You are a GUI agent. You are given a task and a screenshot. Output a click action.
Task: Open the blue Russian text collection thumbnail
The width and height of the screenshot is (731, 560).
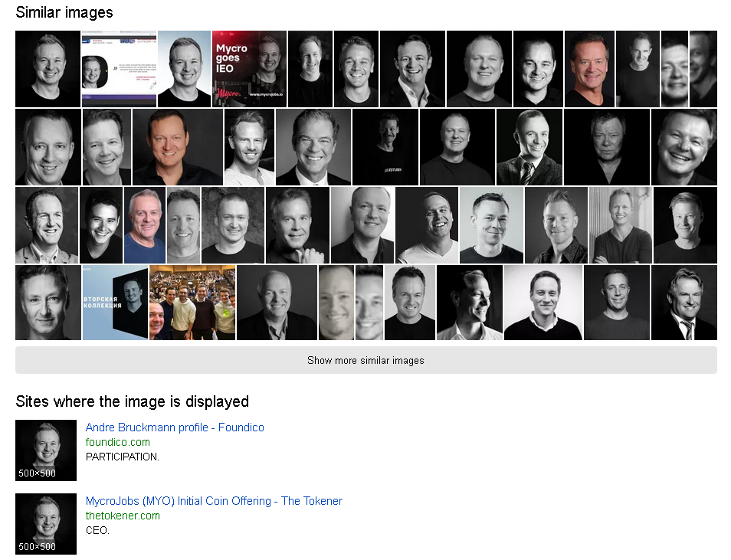click(115, 303)
